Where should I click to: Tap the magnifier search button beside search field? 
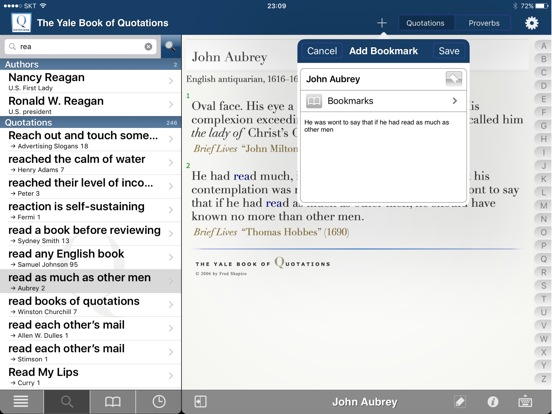click(171, 46)
